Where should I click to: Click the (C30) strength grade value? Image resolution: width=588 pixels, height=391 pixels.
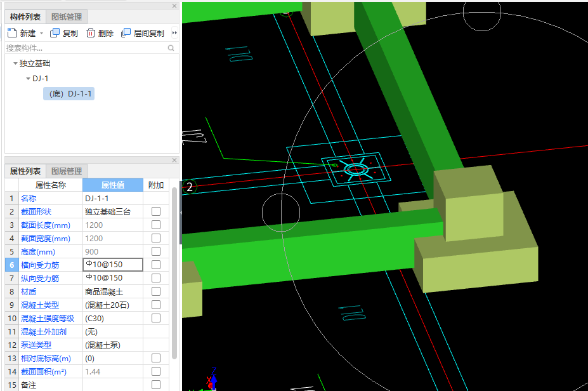tap(113, 318)
